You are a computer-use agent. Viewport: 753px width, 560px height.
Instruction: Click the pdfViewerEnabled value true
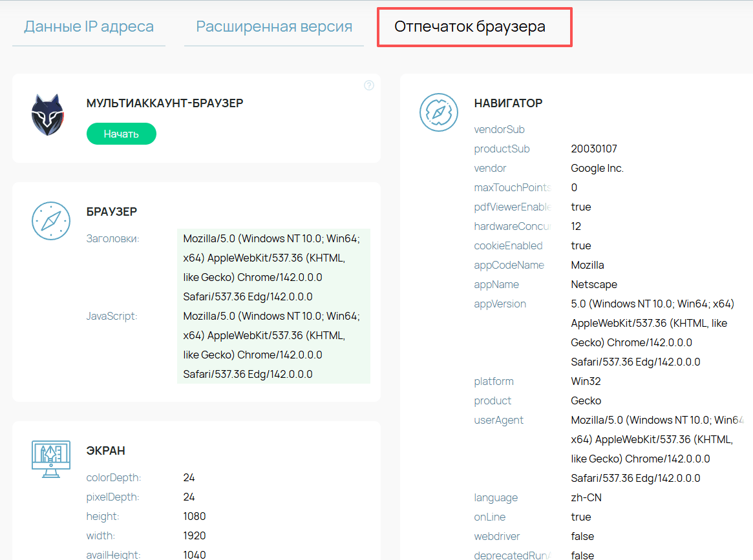[x=580, y=207]
